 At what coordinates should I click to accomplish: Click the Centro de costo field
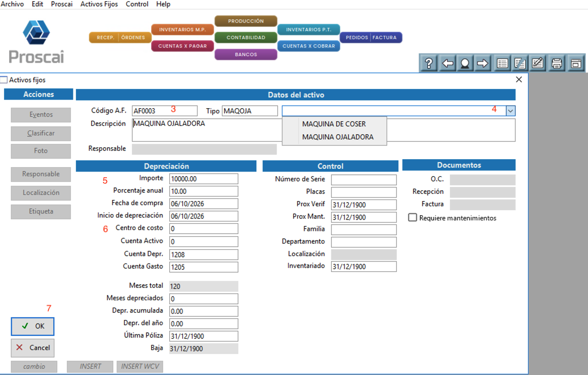(204, 229)
